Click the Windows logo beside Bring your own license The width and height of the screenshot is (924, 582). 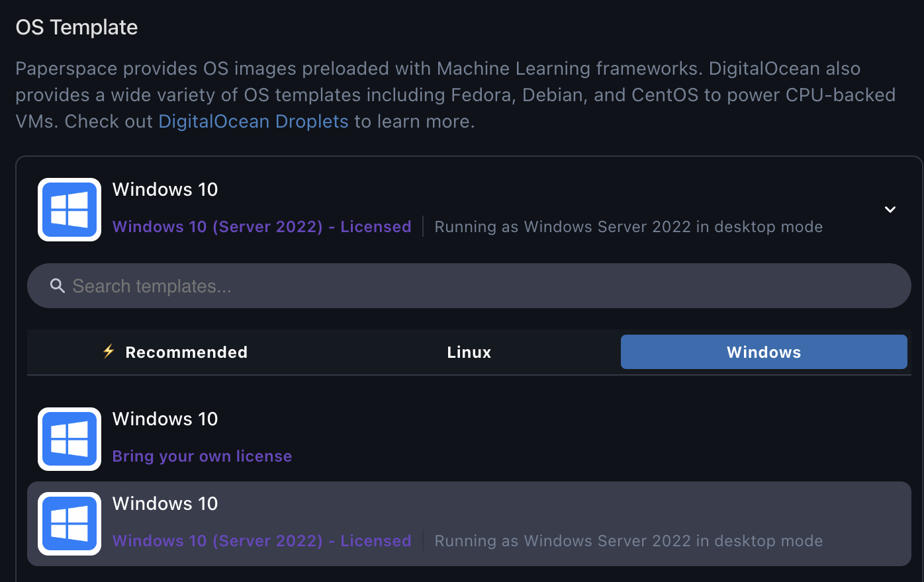tap(69, 439)
